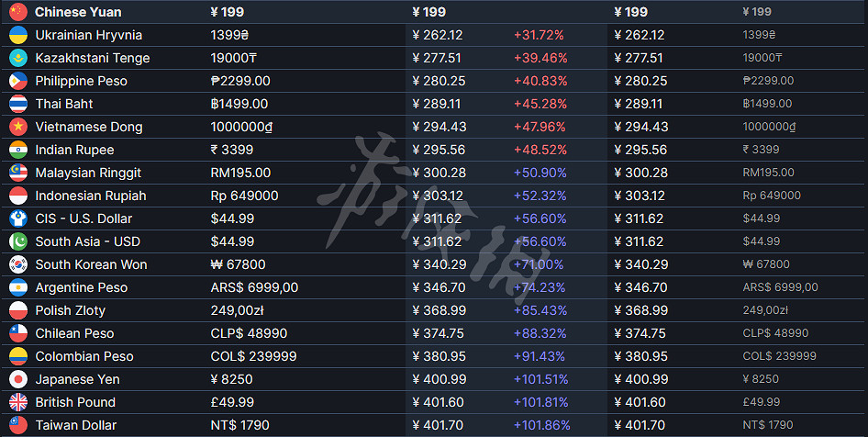
Task: Select the Philippines flag icon
Action: coord(17,81)
